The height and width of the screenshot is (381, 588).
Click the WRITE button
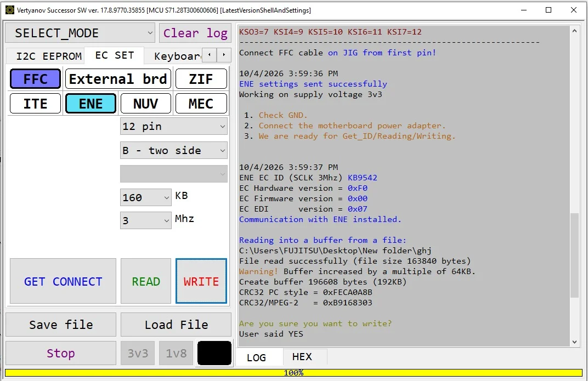click(201, 281)
